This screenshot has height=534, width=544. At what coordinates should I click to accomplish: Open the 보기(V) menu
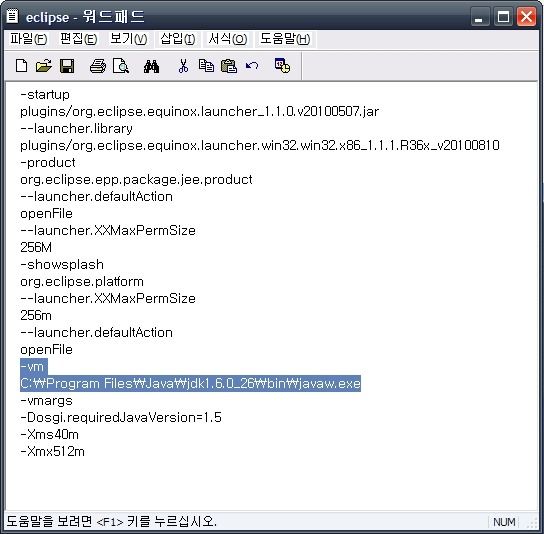tap(128, 39)
